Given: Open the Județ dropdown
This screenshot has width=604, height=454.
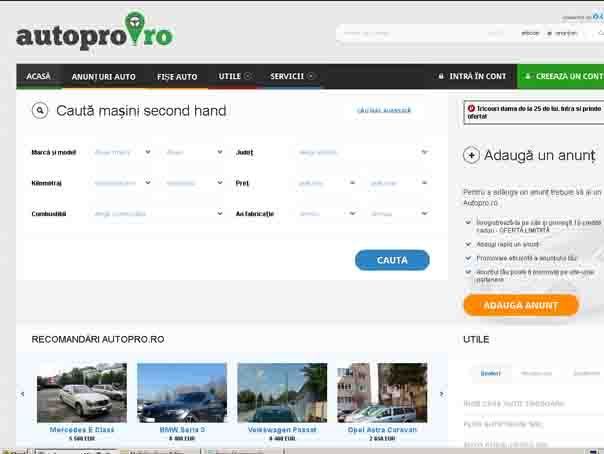Looking at the screenshot, I should (363, 152).
